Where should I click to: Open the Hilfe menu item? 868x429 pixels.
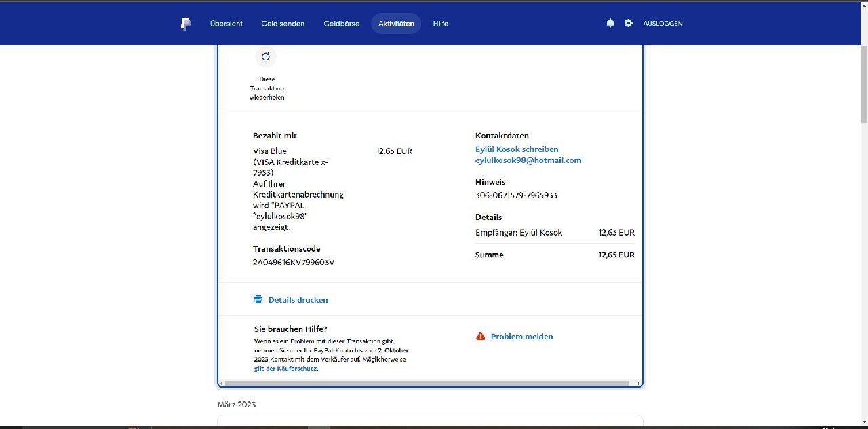(x=440, y=24)
